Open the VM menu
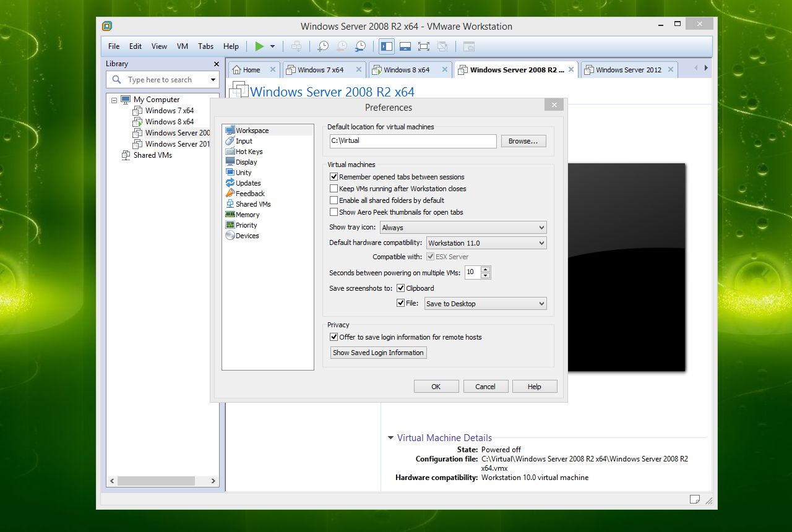 [183, 46]
